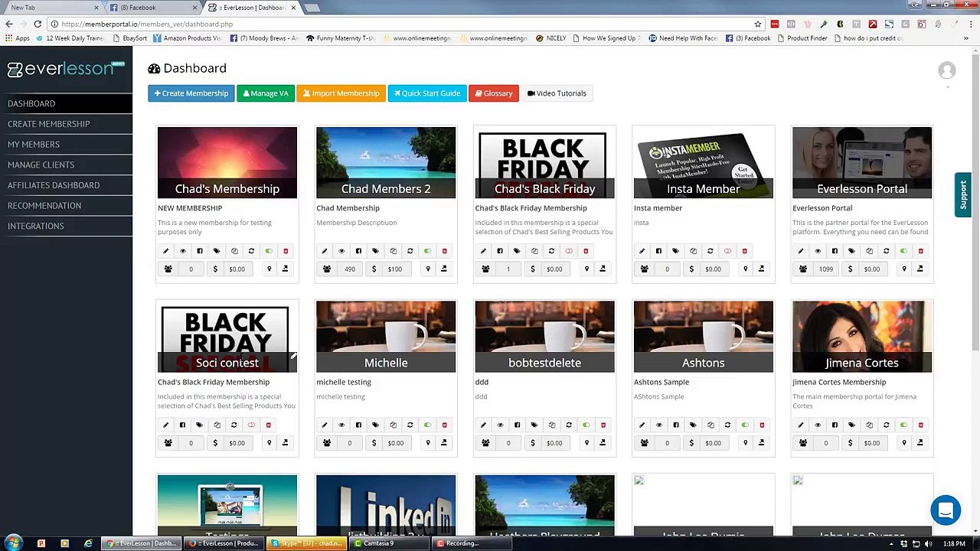Open the tag icon on Chad's Black Friday card
Screen dimensions: 980x551
[x=517, y=251]
